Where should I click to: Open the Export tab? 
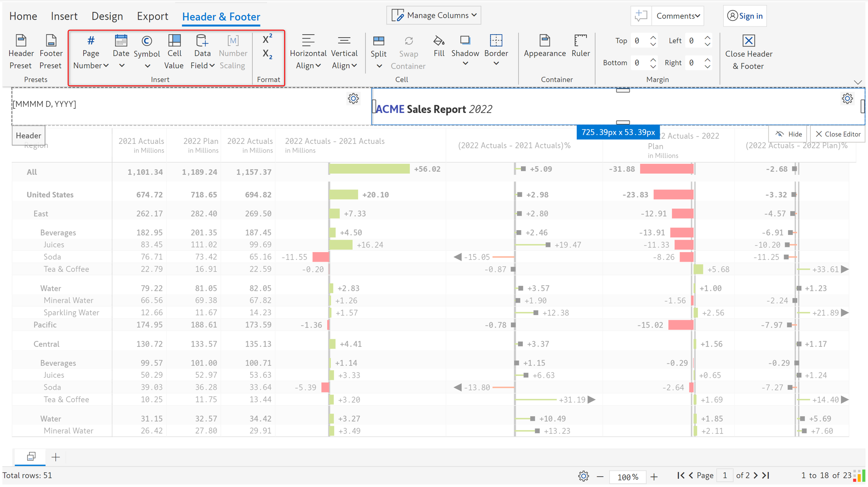(x=152, y=16)
